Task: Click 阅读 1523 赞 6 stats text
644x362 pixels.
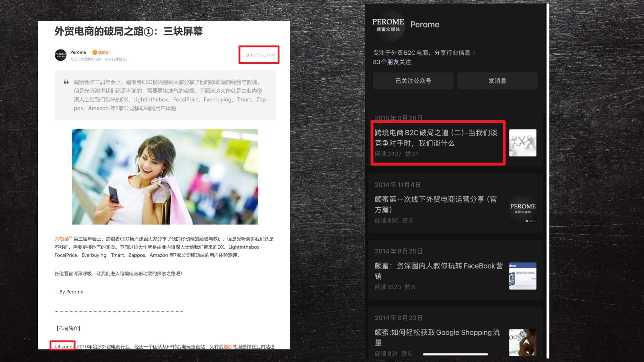Action: coord(395,287)
